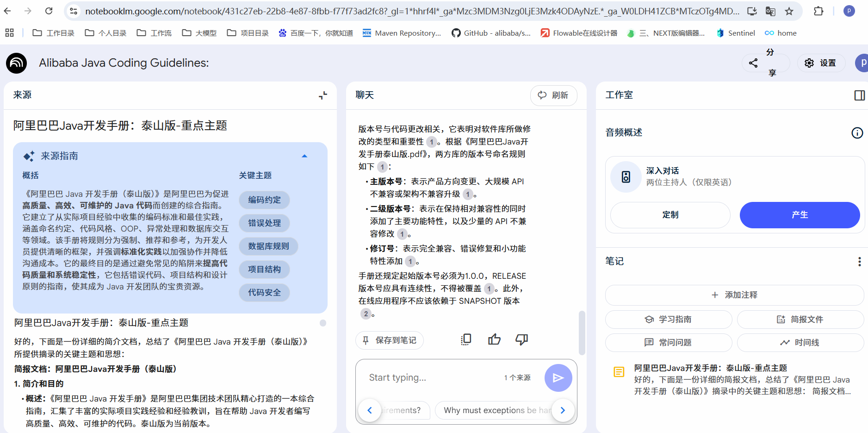868x433 pixels.
Task: Open the 大模型 bookmark folder
Action: pos(199,33)
